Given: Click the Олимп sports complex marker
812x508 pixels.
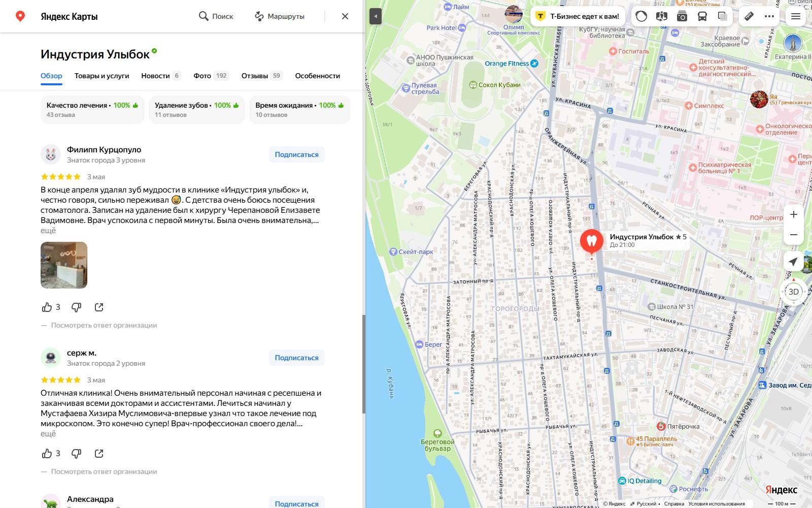Looking at the screenshot, I should (514, 15).
